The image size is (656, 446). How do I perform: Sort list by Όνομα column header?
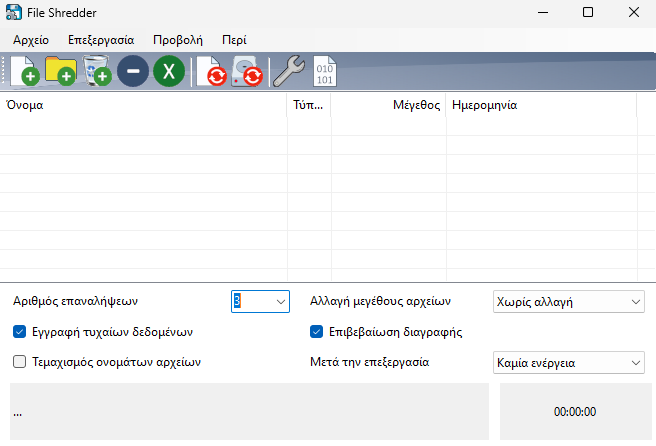click(144, 105)
